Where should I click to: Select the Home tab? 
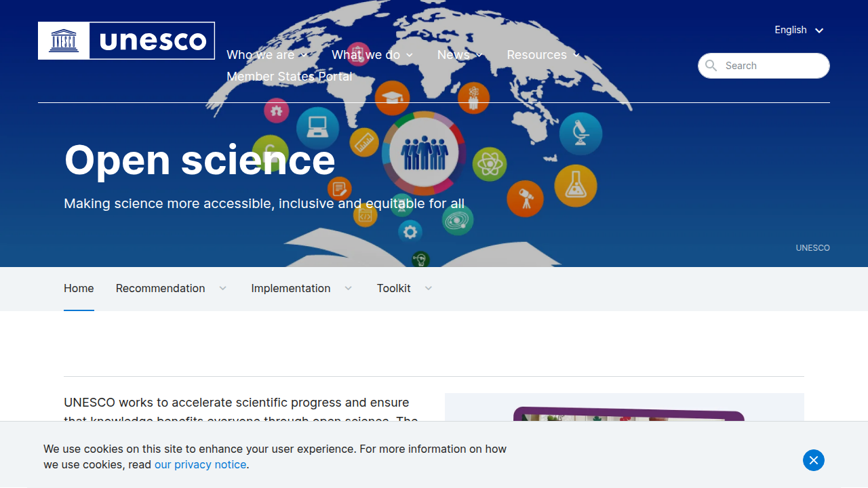[x=79, y=288]
